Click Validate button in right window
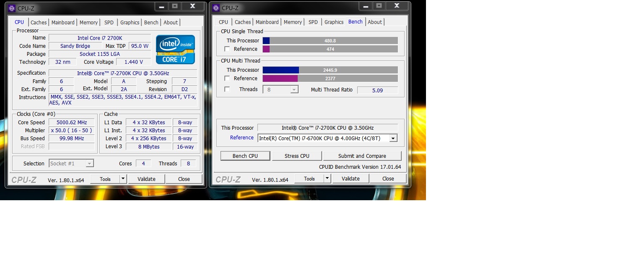 pyautogui.click(x=351, y=178)
